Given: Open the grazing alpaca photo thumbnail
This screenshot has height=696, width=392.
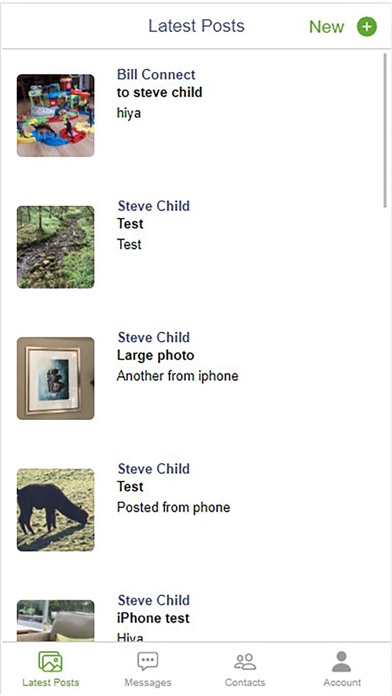Looking at the screenshot, I should [55, 510].
